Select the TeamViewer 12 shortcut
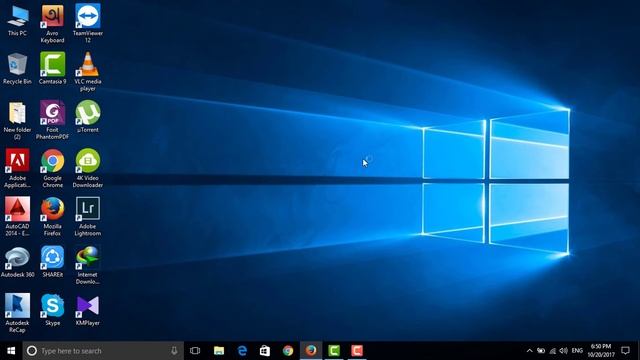 (x=88, y=24)
